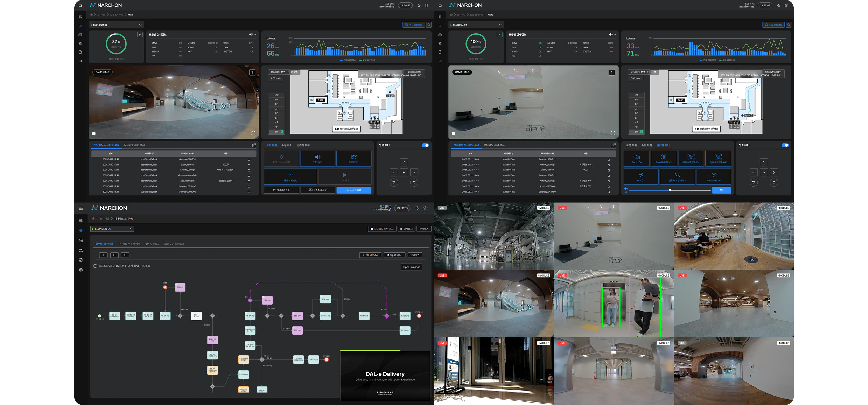The image size is (868, 405).
Task: Switch to the 시나리오 수신 데이터 tab
Action: click(129, 244)
